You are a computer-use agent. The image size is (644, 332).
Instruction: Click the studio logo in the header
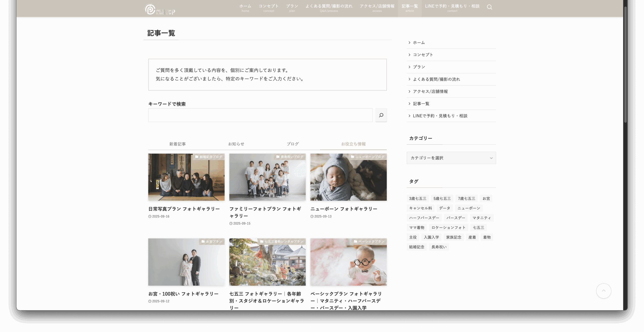point(159,9)
